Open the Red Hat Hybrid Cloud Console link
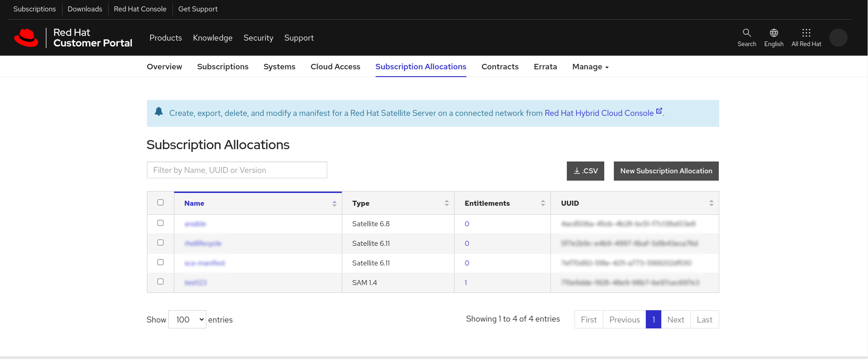The width and height of the screenshot is (868, 359). [x=599, y=113]
